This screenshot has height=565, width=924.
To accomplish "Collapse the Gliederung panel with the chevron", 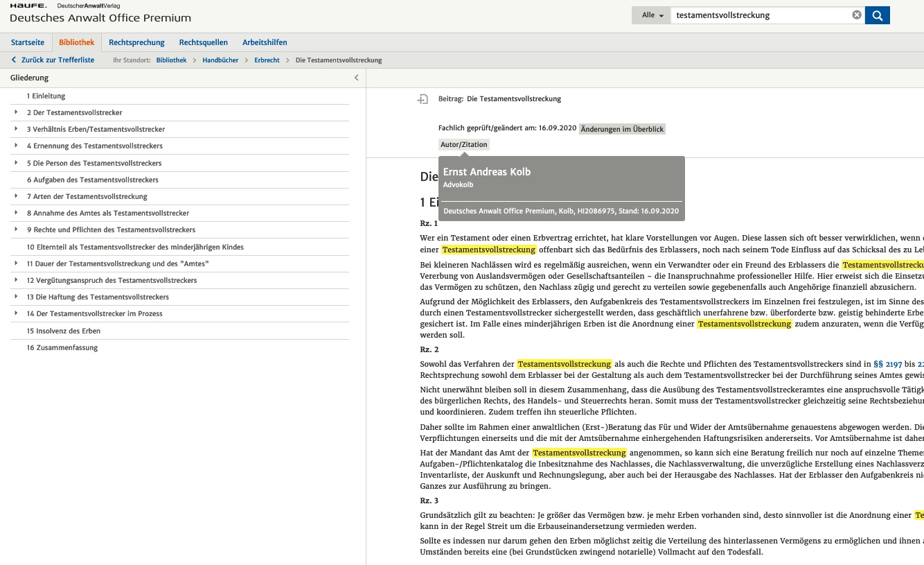I will [x=357, y=78].
